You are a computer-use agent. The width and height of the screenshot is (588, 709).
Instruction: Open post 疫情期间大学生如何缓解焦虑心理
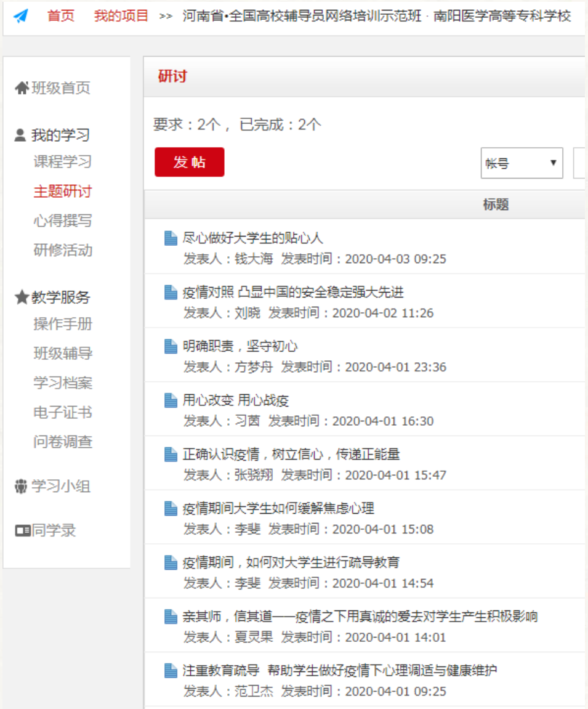point(278,509)
